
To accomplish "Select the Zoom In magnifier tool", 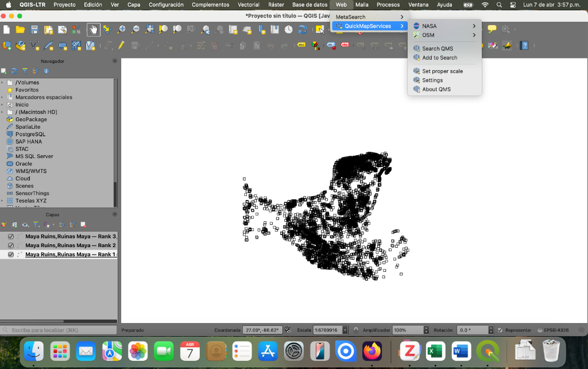I will [x=121, y=30].
